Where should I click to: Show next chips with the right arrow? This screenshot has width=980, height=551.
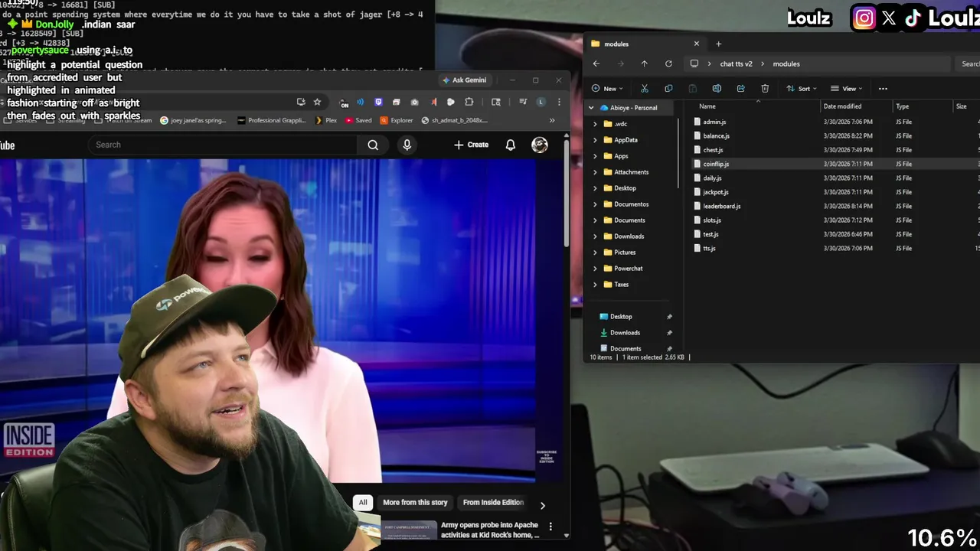542,505
